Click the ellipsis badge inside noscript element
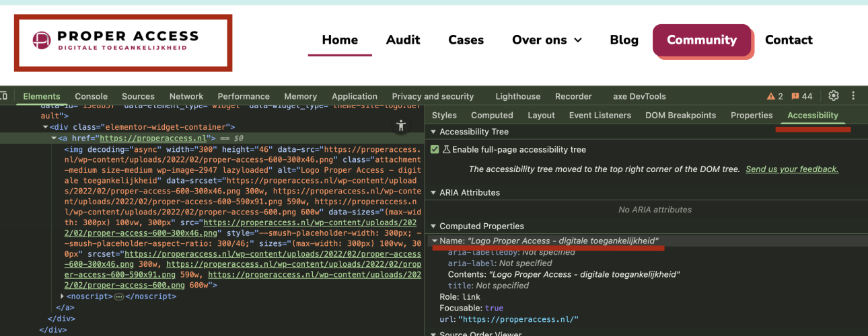 click(119, 296)
